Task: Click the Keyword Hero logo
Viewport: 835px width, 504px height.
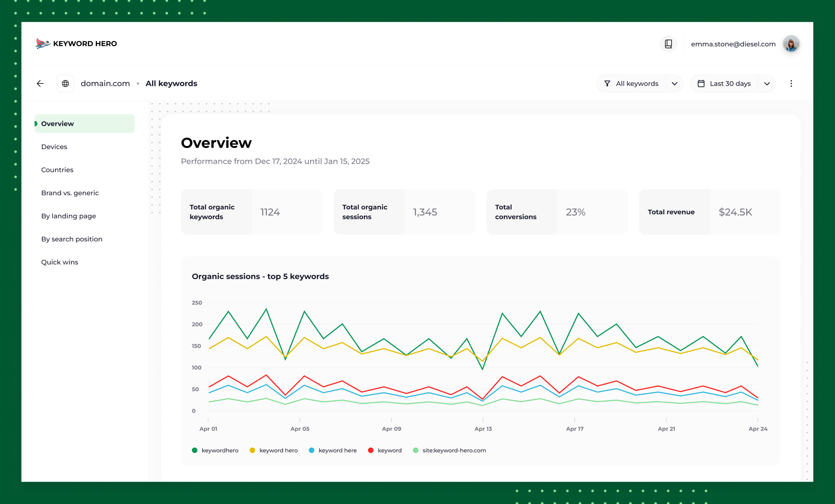Action: [x=76, y=44]
